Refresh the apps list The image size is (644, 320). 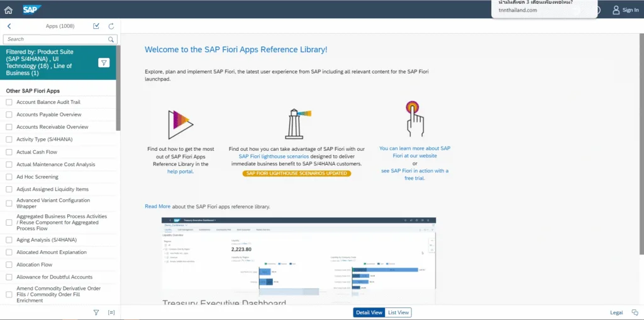click(111, 26)
